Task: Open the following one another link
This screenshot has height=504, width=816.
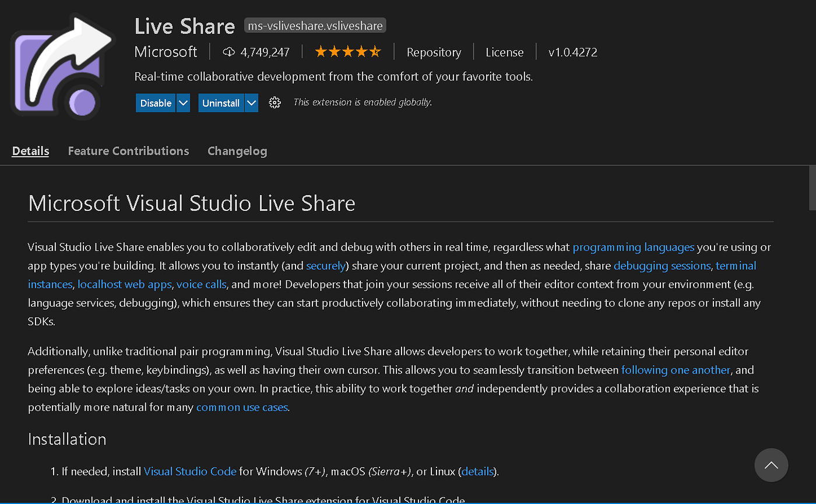Action: (676, 370)
